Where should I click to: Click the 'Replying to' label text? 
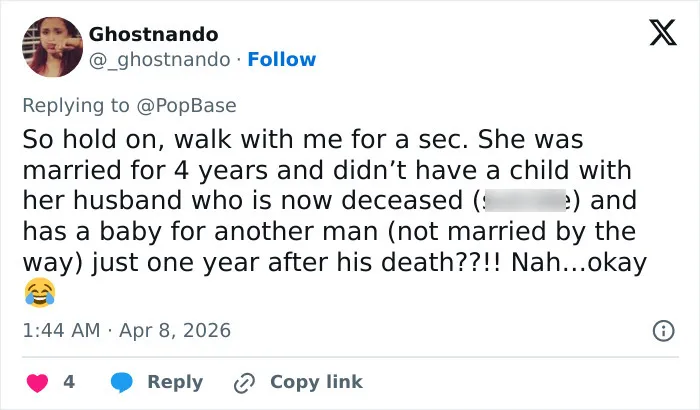click(76, 106)
